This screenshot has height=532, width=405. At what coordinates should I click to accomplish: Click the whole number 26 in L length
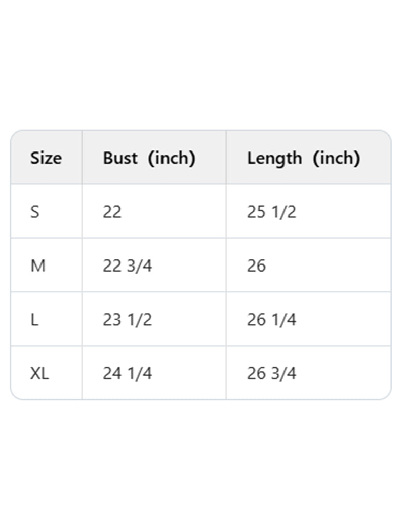coord(256,320)
